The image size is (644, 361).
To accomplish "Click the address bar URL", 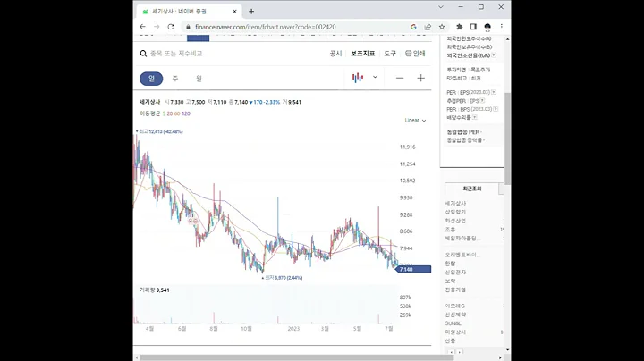I will tap(266, 27).
